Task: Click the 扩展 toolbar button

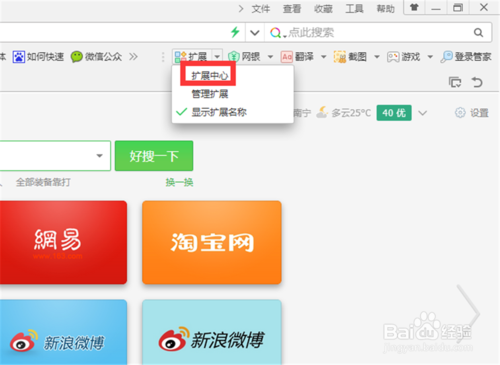Action: coord(191,57)
